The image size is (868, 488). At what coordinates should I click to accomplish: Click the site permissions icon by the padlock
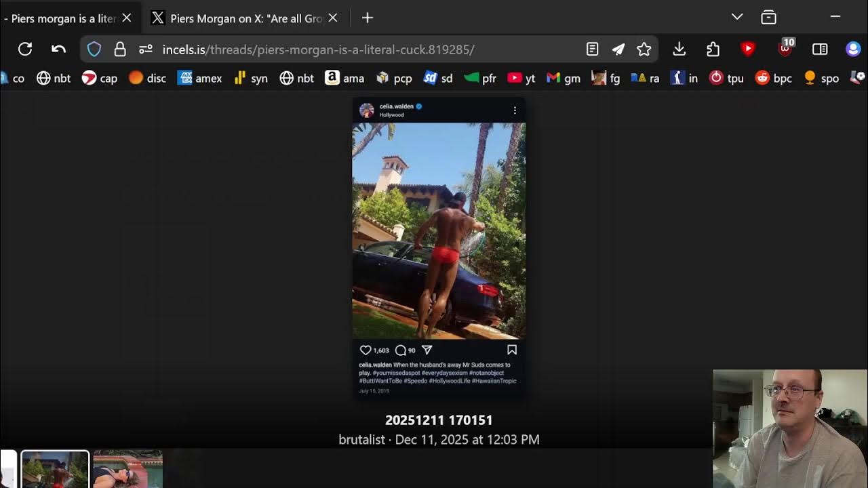145,49
